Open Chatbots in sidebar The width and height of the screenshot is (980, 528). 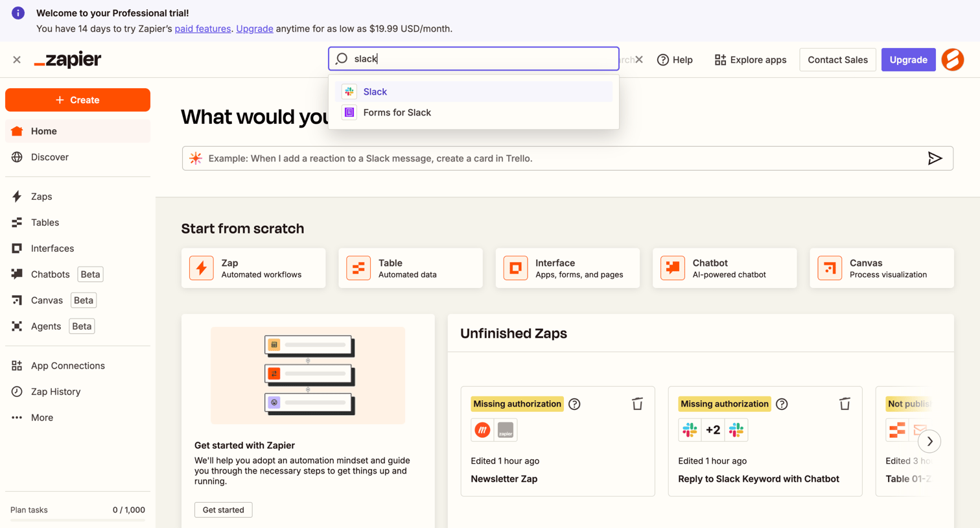click(x=78, y=274)
